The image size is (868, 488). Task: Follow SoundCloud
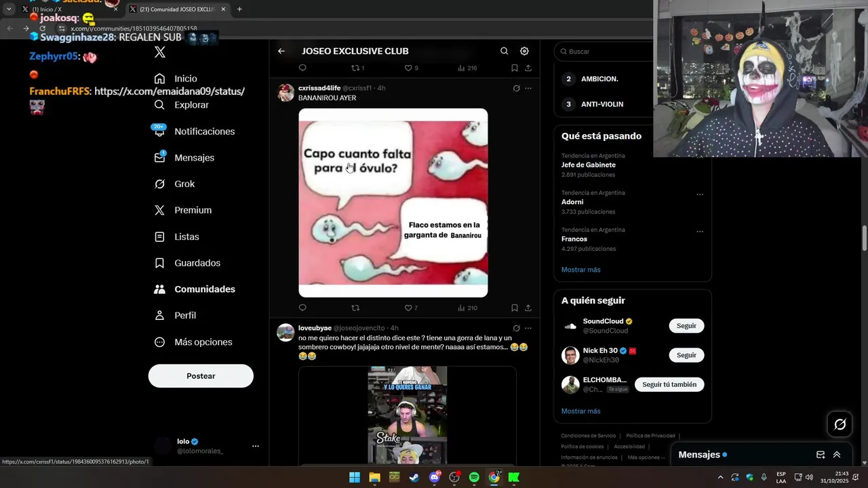point(686,326)
